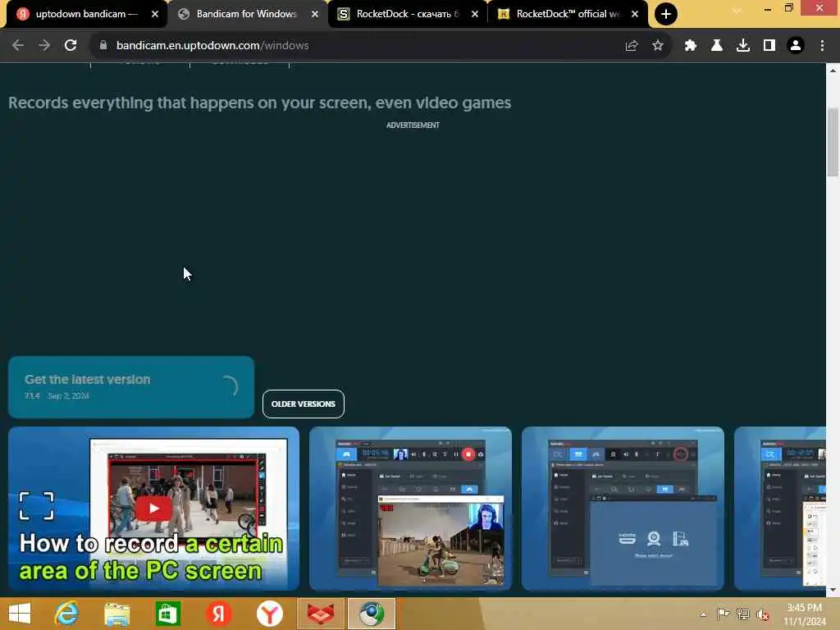The height and width of the screenshot is (630, 840).
Task: Go forward to the next page
Action: pyautogui.click(x=44, y=46)
